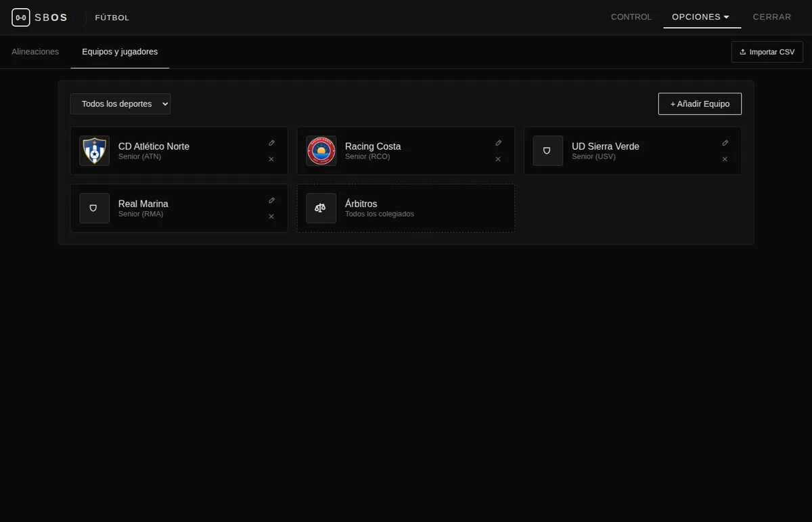This screenshot has width=812, height=522.
Task: Open the CD Atlético Norte crest
Action: point(95,151)
